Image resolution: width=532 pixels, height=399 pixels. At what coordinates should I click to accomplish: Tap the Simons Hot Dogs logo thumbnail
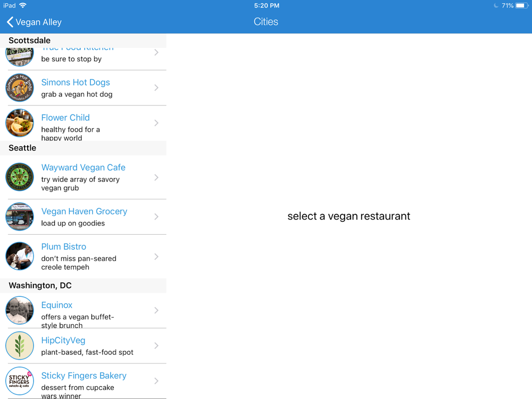point(20,88)
